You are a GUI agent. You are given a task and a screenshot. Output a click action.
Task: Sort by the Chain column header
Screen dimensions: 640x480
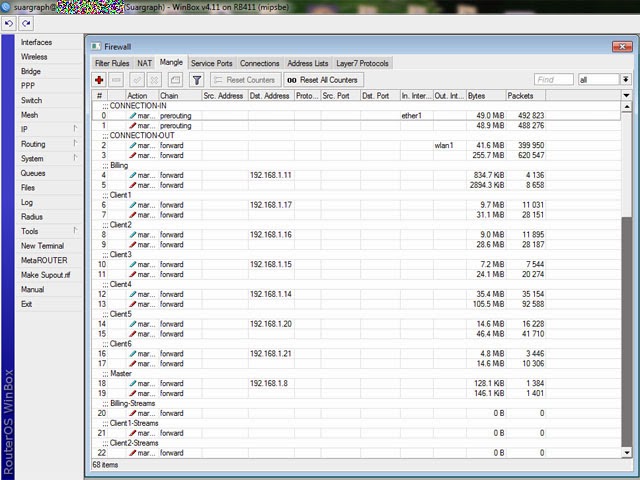[x=180, y=96]
